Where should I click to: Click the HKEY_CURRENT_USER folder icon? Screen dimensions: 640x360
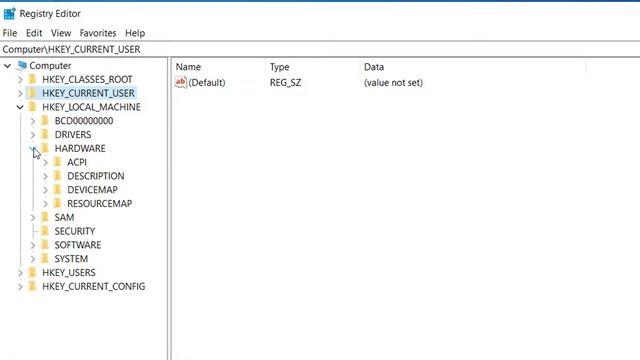[32, 93]
